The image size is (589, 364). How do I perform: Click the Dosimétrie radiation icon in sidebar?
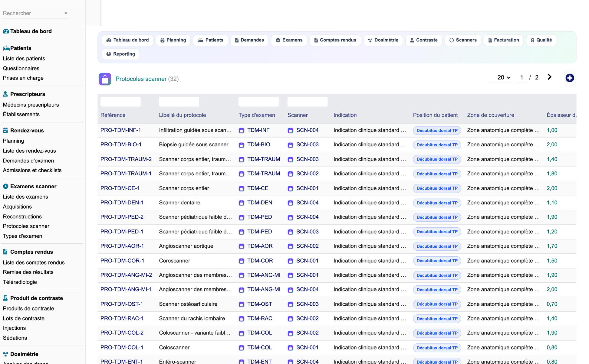(5, 354)
